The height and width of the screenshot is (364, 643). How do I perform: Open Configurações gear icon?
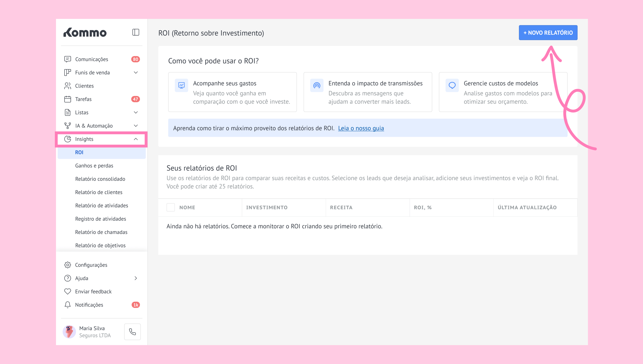pyautogui.click(x=68, y=265)
